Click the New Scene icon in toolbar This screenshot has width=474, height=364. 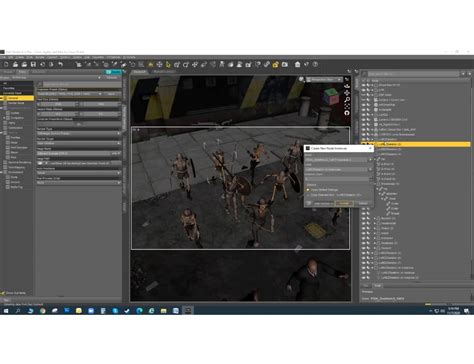[x=6, y=64]
